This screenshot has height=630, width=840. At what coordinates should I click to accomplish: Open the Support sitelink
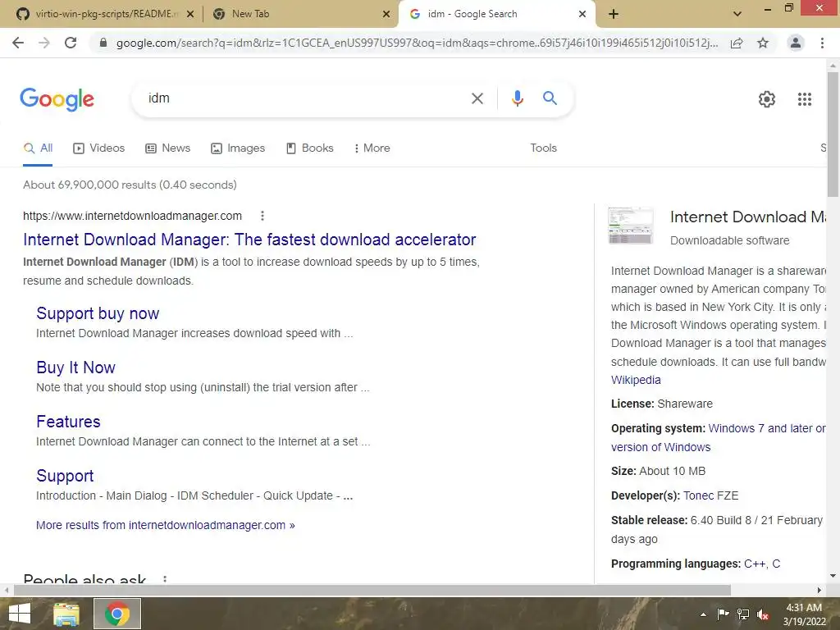(65, 476)
